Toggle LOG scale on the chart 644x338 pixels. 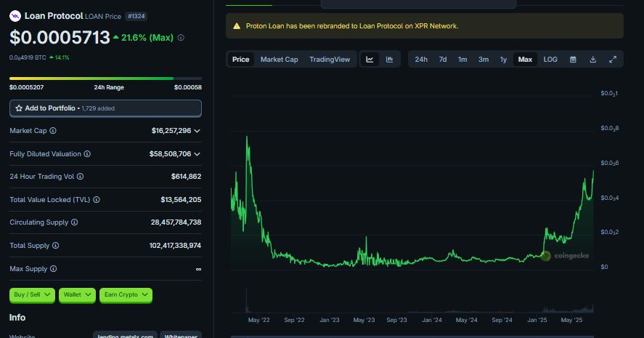pos(550,59)
